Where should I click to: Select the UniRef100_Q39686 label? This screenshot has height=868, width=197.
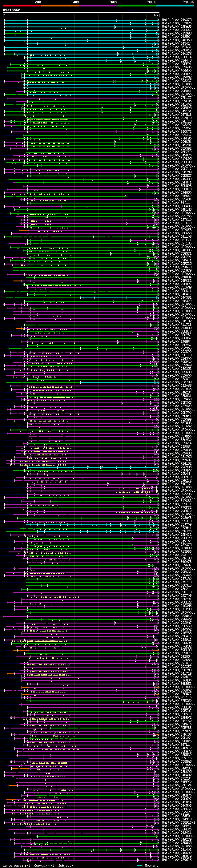click(177, 67)
